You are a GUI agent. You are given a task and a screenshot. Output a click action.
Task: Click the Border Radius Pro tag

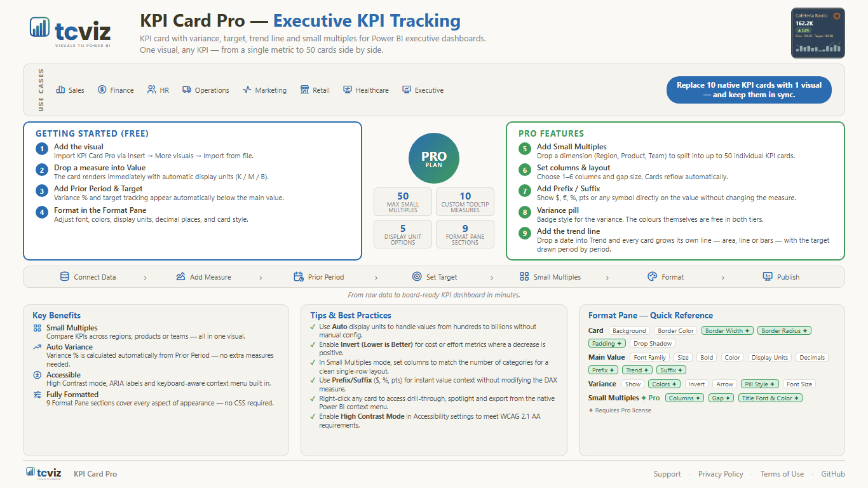tap(784, 330)
